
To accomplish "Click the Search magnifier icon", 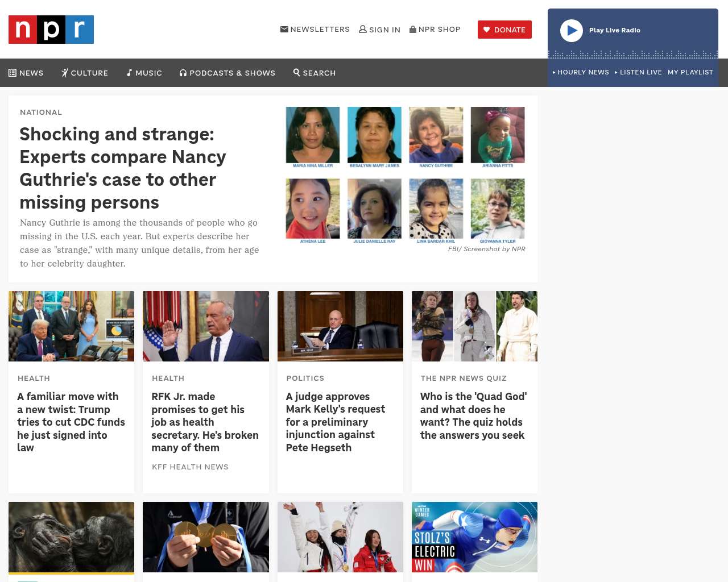I will click(x=296, y=72).
